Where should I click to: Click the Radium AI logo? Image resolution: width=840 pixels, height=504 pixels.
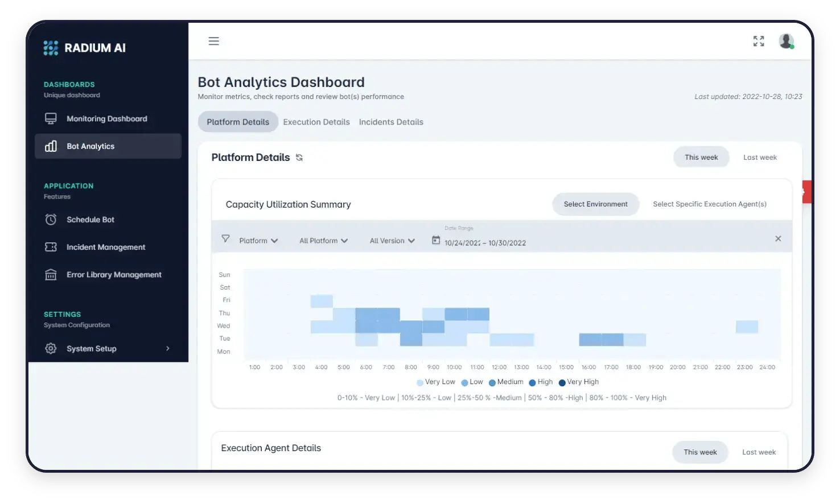coord(84,48)
